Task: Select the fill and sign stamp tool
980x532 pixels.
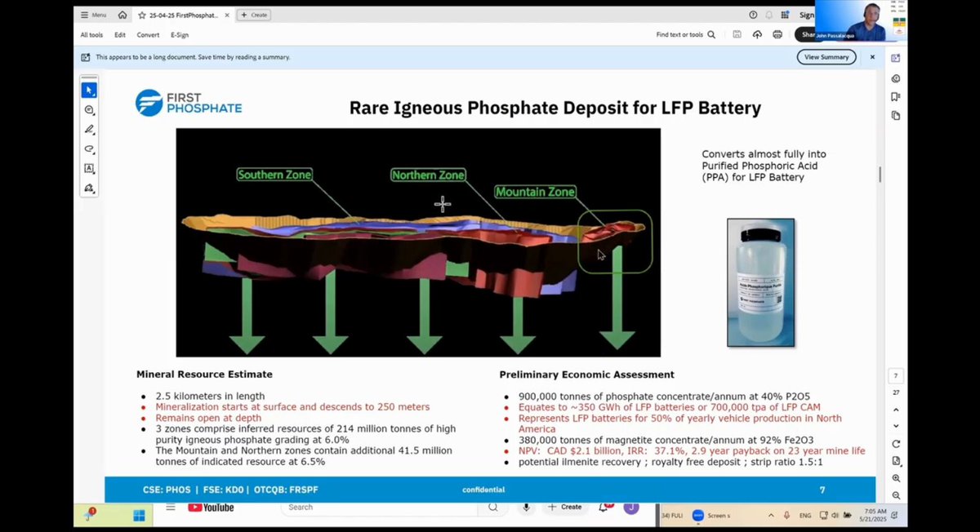Action: tap(89, 188)
